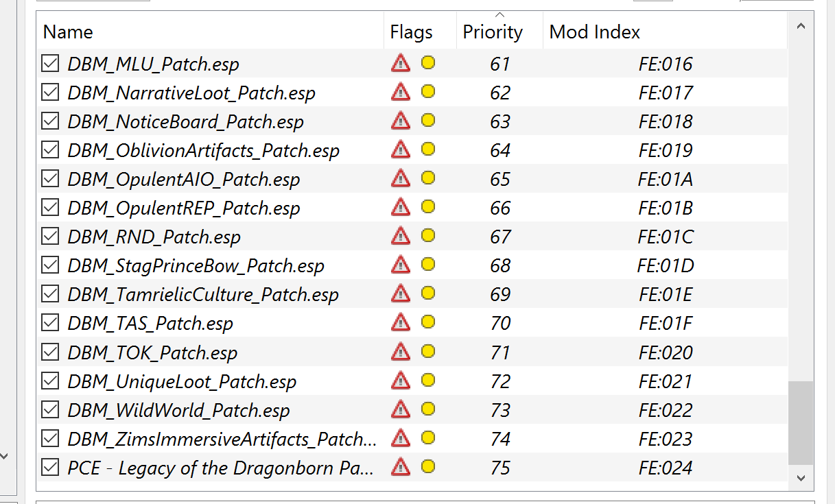Image resolution: width=835 pixels, height=504 pixels.
Task: Click the scroll up arrow of the plugin list
Action: (x=800, y=26)
